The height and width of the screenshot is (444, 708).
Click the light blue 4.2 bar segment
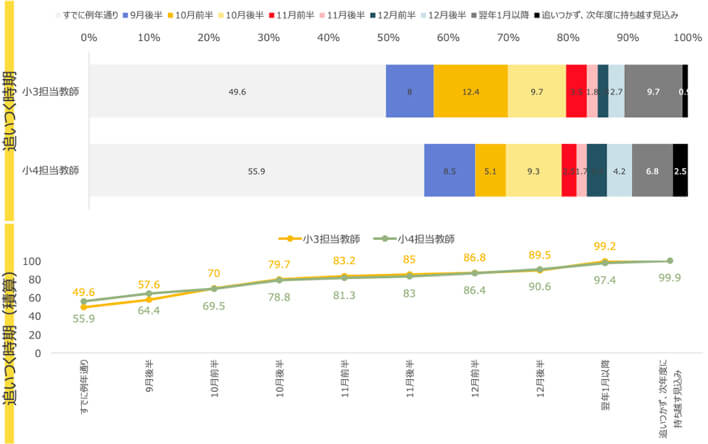619,170
